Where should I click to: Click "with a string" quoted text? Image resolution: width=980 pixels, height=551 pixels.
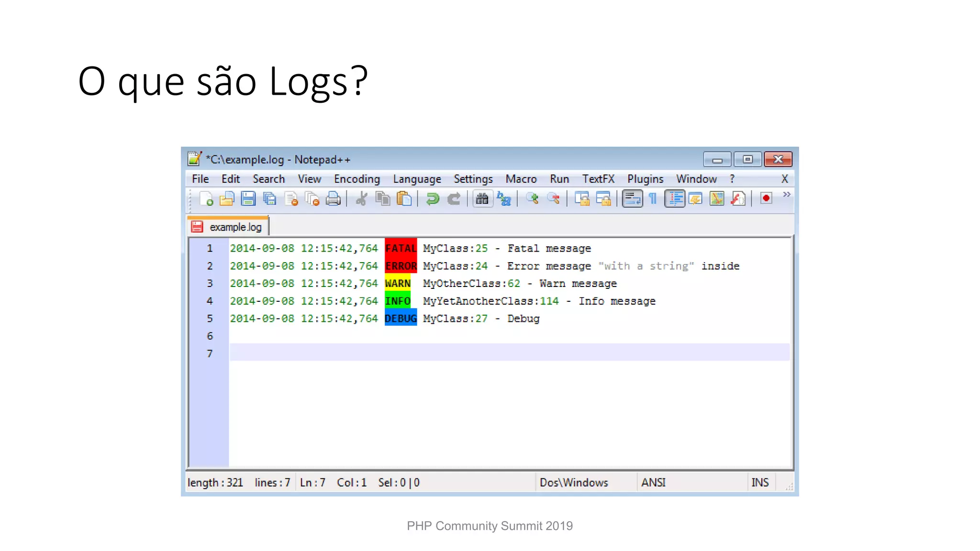coord(646,266)
